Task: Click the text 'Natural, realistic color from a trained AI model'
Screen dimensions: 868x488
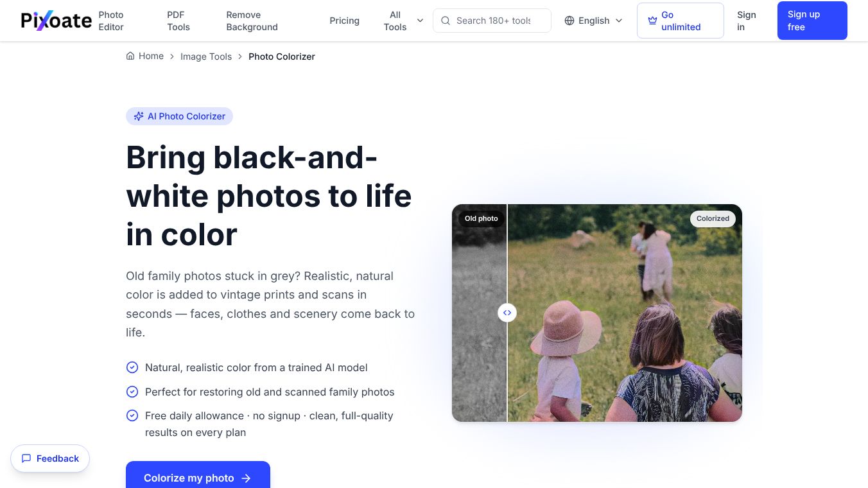Action: click(x=256, y=367)
